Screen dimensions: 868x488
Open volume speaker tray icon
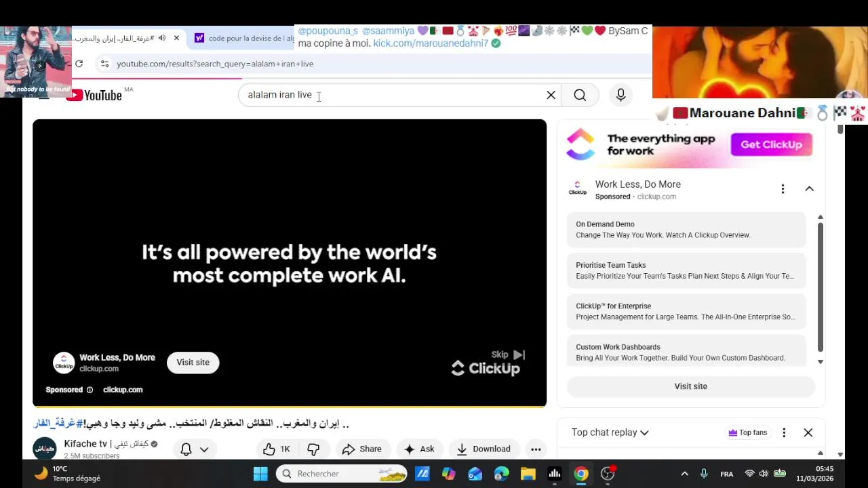(764, 474)
